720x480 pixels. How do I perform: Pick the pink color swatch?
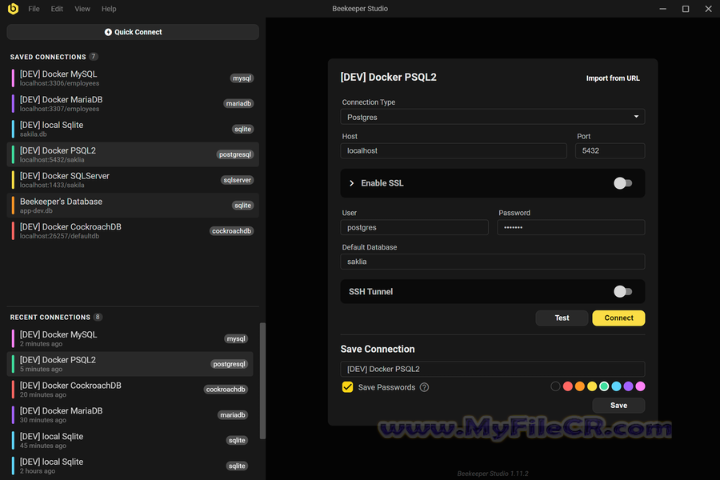(x=640, y=386)
